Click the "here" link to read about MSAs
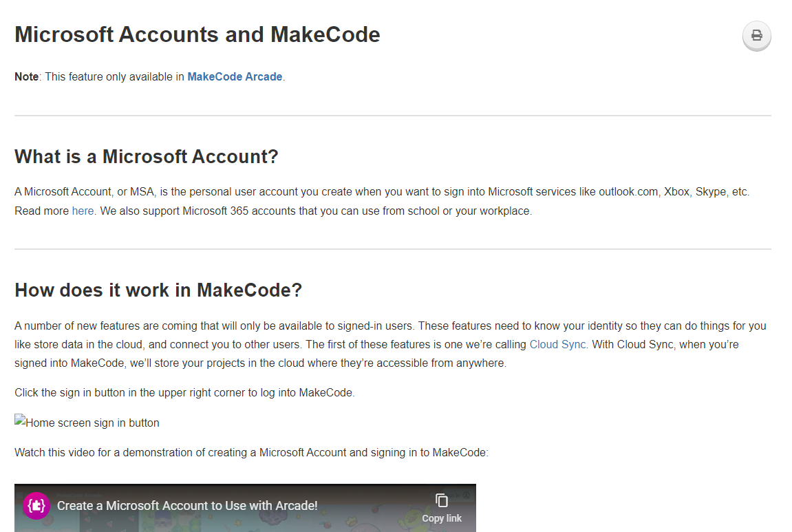 tap(83, 211)
